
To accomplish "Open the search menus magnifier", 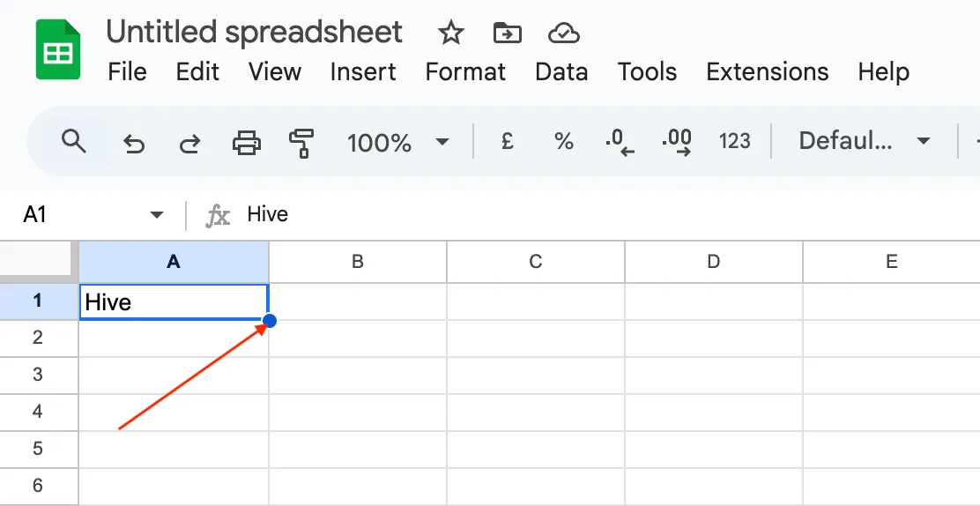I will coord(74,141).
